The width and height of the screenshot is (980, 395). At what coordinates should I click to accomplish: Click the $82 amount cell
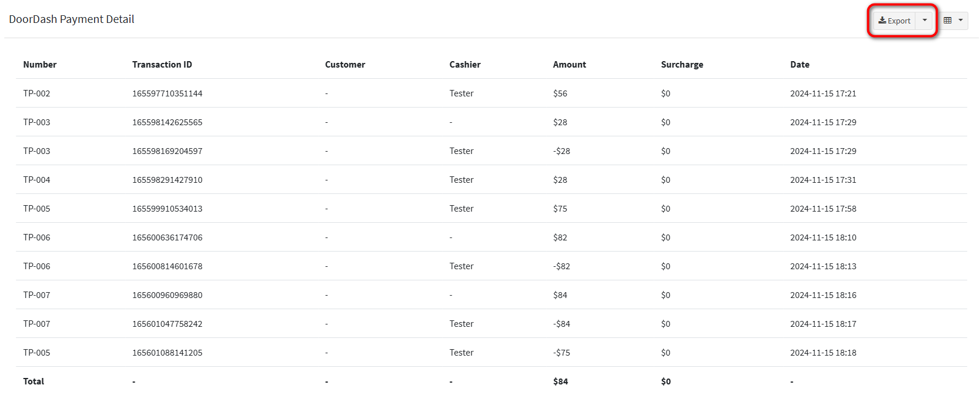click(560, 237)
